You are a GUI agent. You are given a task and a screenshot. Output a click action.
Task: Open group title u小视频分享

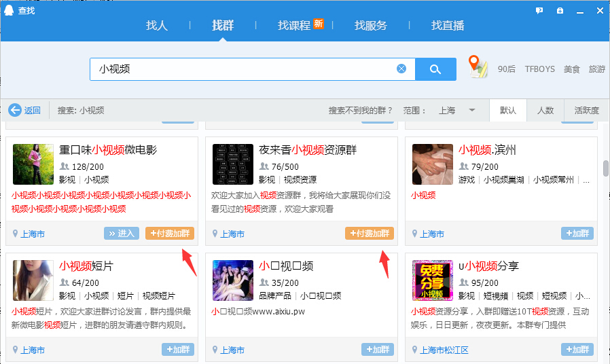[488, 266]
